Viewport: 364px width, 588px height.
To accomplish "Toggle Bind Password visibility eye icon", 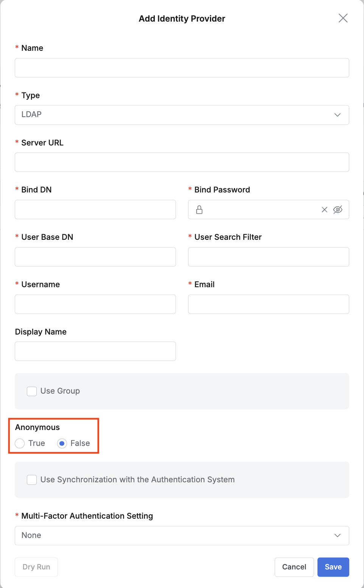I will pos(338,210).
